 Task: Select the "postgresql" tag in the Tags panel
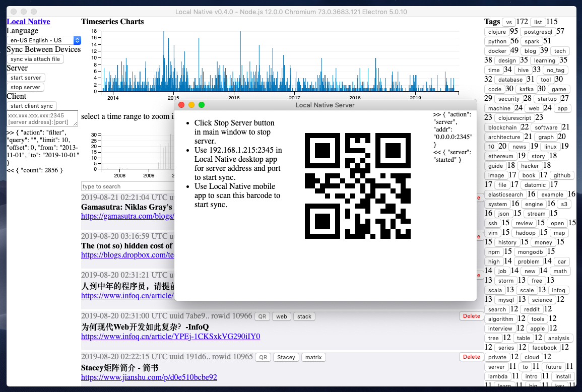(538, 31)
